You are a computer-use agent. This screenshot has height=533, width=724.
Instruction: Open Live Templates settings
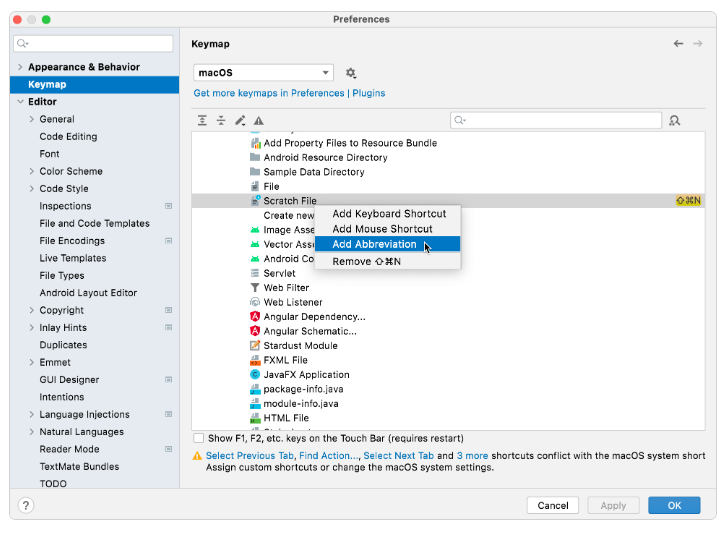click(x=73, y=258)
